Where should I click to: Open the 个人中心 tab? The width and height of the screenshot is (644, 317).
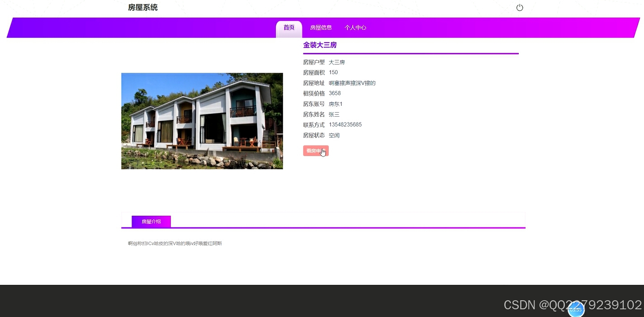(x=355, y=28)
